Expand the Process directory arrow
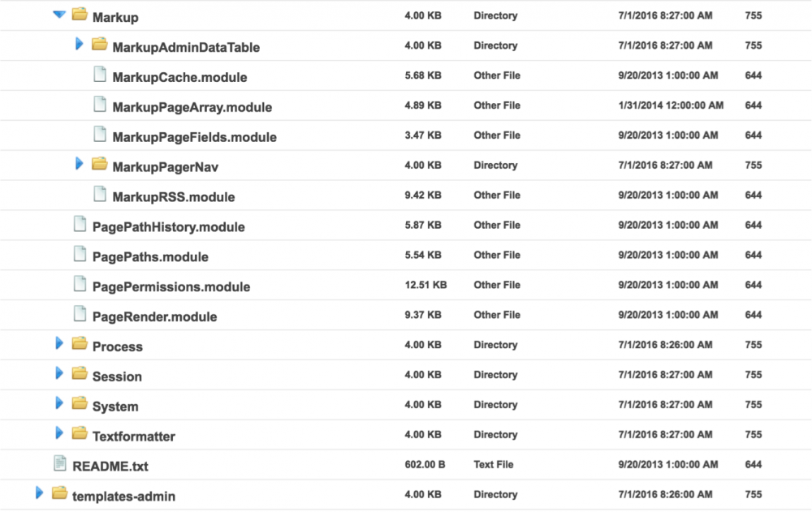The width and height of the screenshot is (812, 512). point(59,343)
